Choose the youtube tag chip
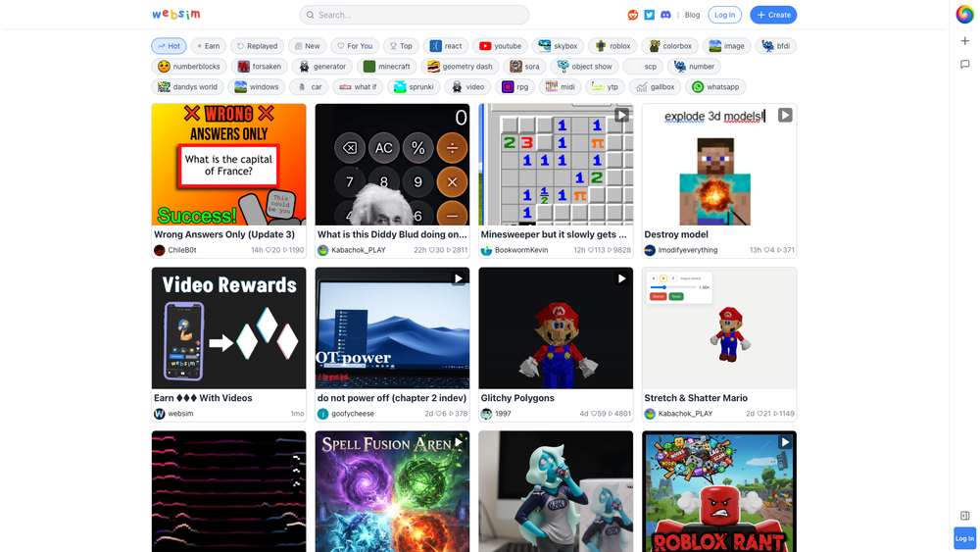The image size is (980, 552). click(x=500, y=46)
